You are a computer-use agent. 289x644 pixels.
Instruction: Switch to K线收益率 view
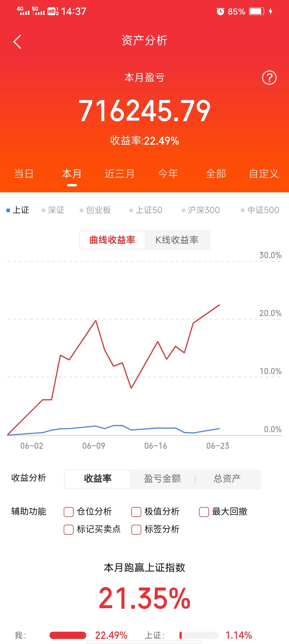coord(177,240)
